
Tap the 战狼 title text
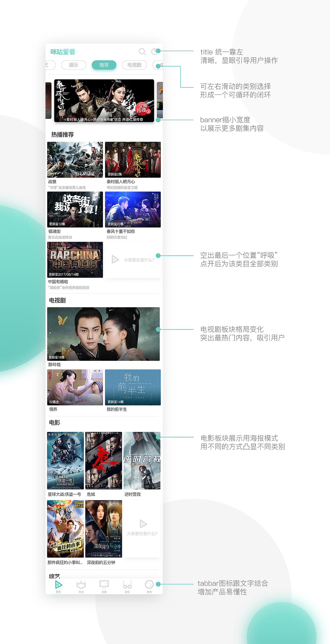[x=52, y=182]
